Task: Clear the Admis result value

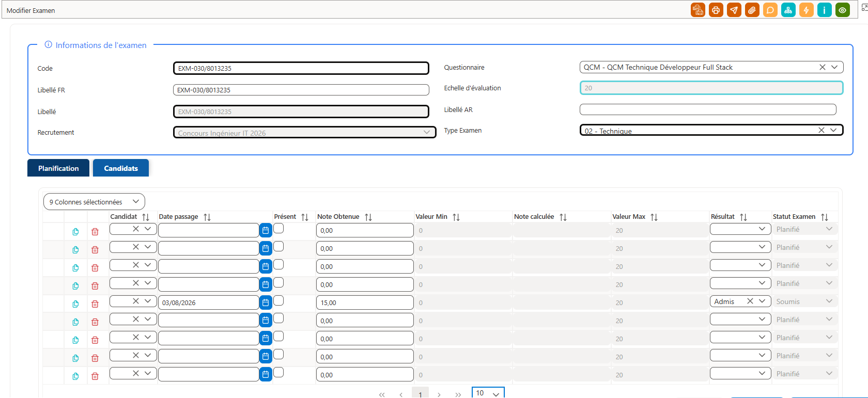Action: click(750, 301)
